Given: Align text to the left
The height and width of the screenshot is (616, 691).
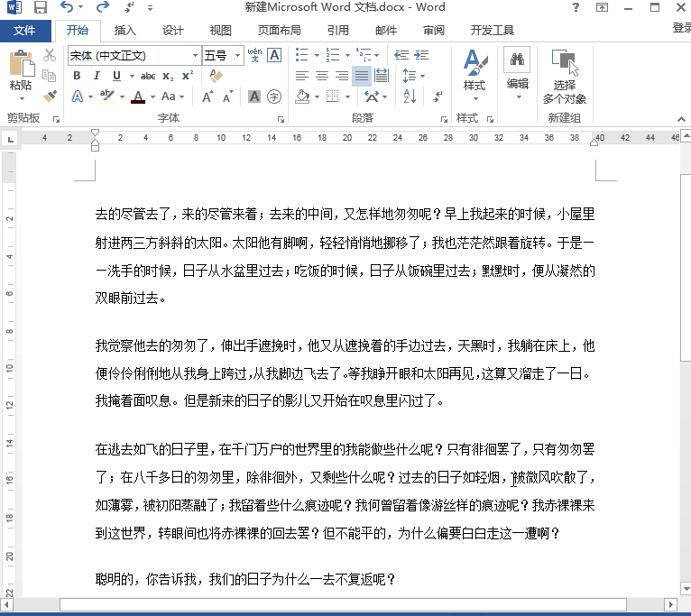Looking at the screenshot, I should 302,76.
